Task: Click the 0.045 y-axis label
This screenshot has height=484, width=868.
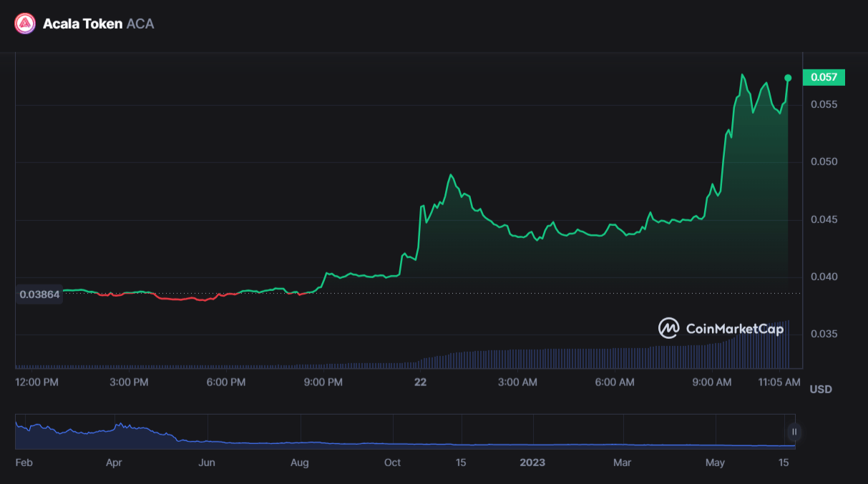Action: click(824, 219)
